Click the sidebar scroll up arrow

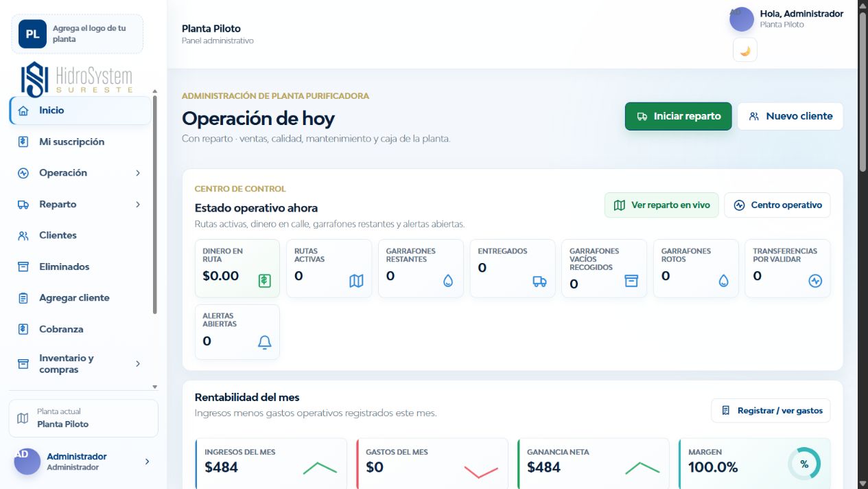(154, 92)
